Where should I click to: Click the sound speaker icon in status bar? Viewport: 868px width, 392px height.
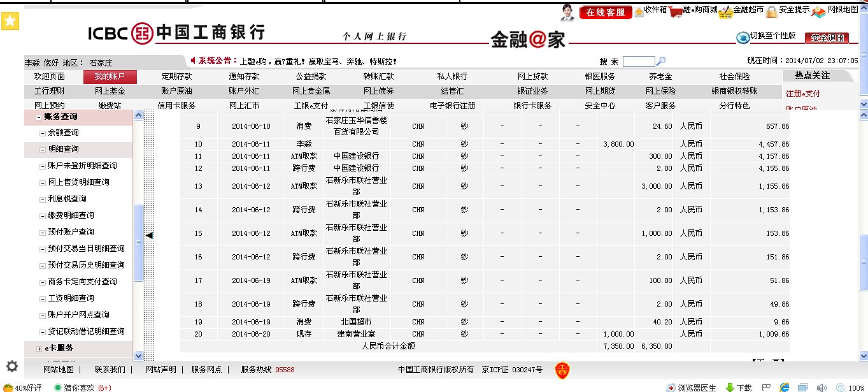(822, 387)
